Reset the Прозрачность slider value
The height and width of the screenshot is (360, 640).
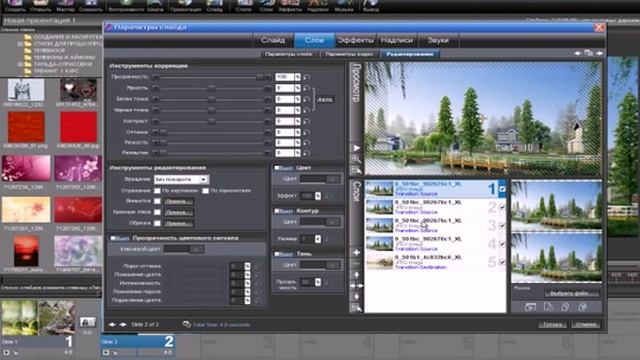306,77
